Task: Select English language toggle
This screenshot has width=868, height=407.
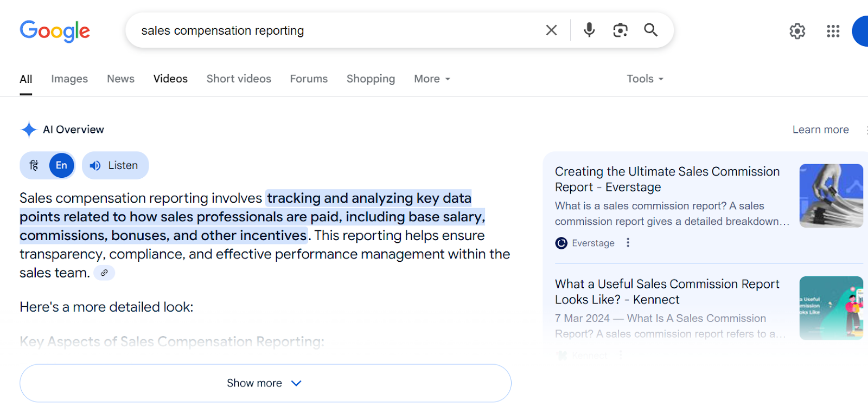Action: pos(61,165)
